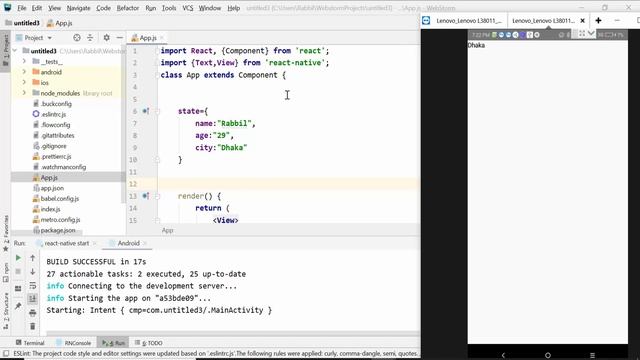Image resolution: width=640 pixels, height=360 pixels.
Task: Click the App.js breadcrumb in navigation bar
Action: tap(59, 23)
